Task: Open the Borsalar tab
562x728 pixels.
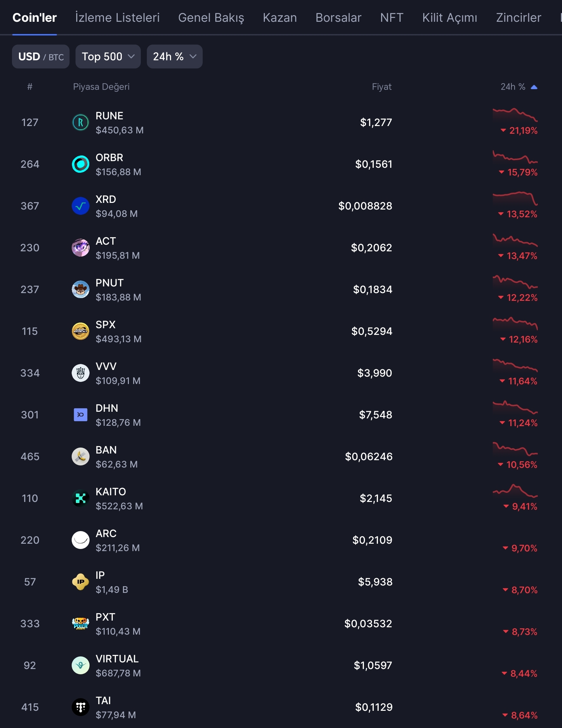Action: pos(338,18)
